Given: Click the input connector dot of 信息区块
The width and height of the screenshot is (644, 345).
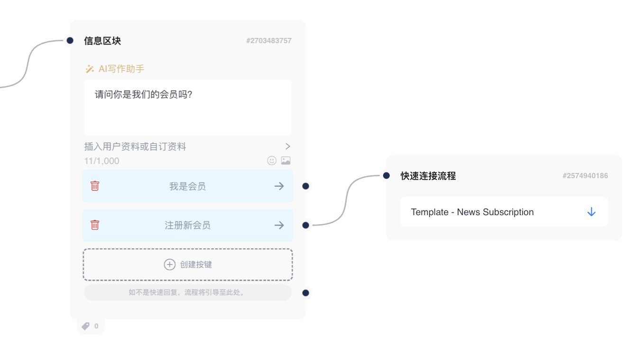Looking at the screenshot, I should click(70, 41).
